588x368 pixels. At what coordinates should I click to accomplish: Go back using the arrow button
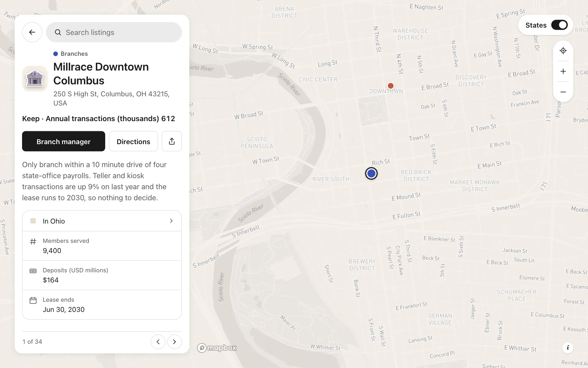pos(32,32)
